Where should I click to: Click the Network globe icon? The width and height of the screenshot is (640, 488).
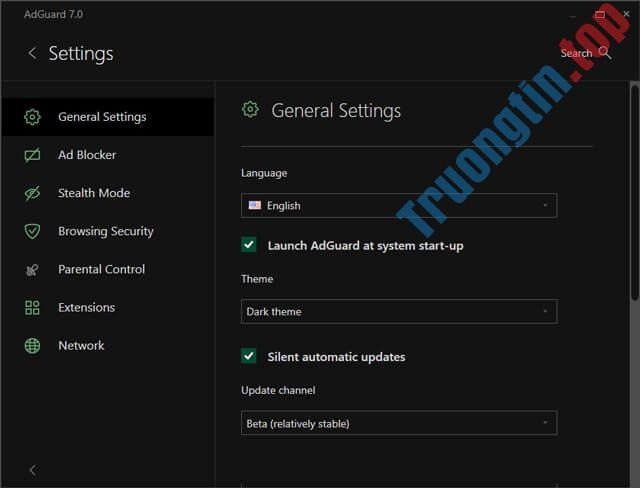click(32, 346)
